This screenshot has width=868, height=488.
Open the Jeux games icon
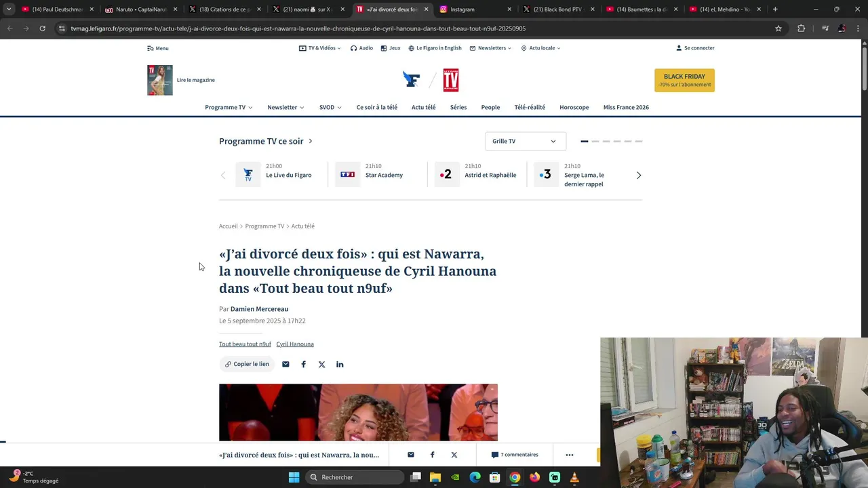tap(384, 48)
